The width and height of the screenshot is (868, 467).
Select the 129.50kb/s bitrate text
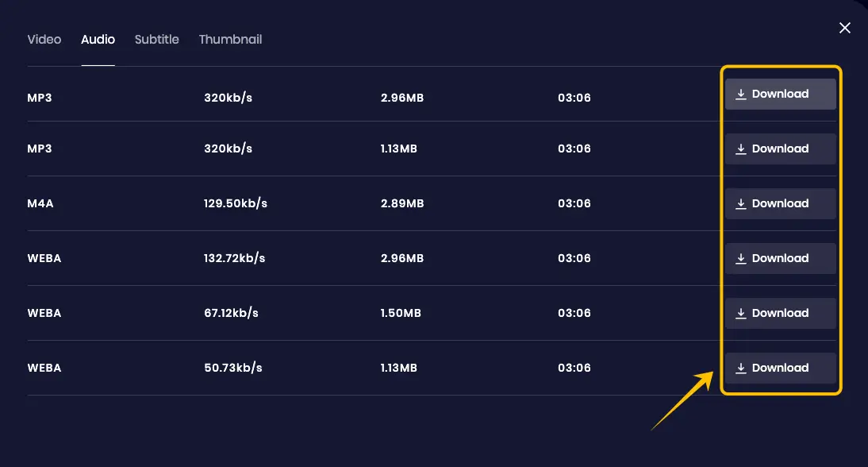tap(236, 203)
